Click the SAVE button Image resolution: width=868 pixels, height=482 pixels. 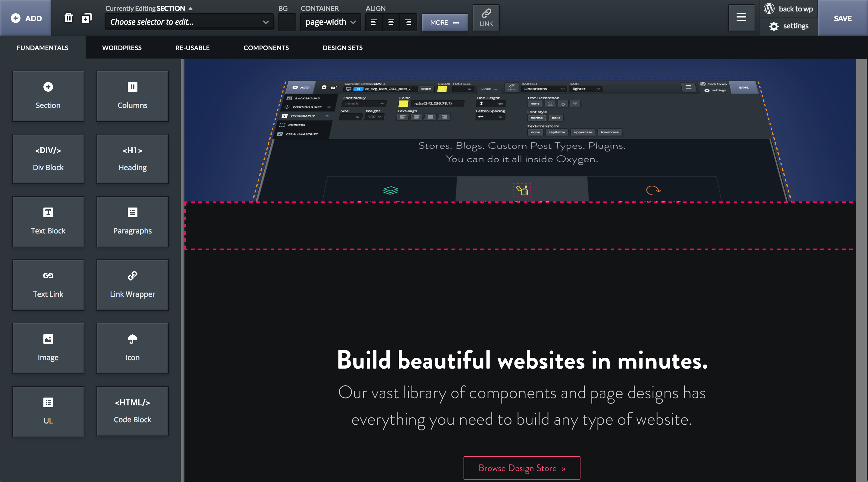(842, 18)
